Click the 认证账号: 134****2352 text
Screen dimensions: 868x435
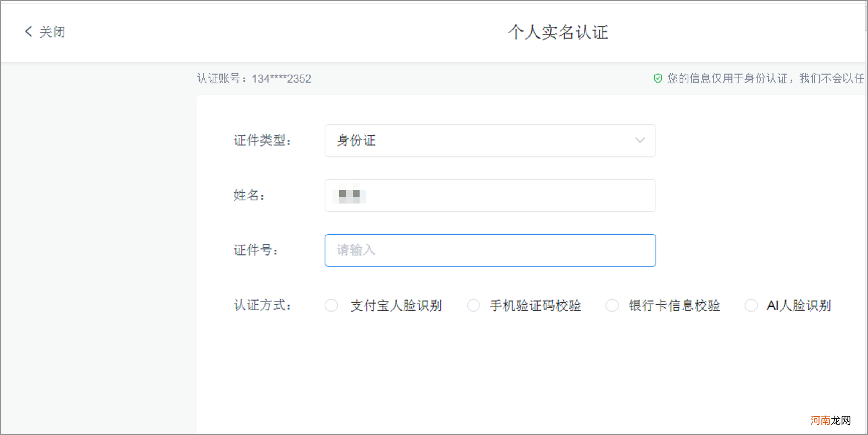(x=254, y=78)
